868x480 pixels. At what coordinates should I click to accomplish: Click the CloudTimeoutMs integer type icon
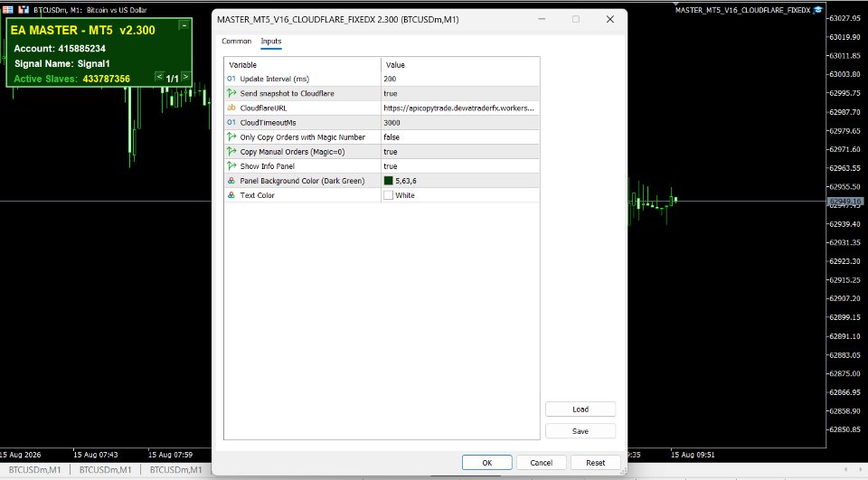(231, 122)
